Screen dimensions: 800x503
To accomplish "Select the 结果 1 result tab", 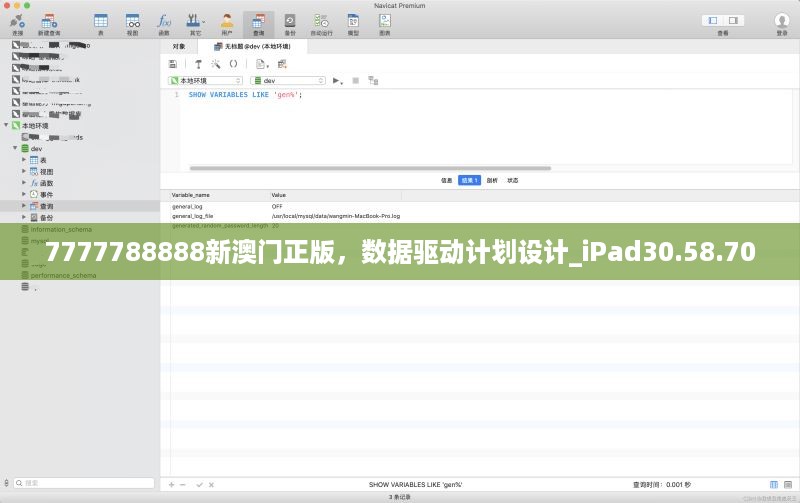I will pyautogui.click(x=469, y=180).
